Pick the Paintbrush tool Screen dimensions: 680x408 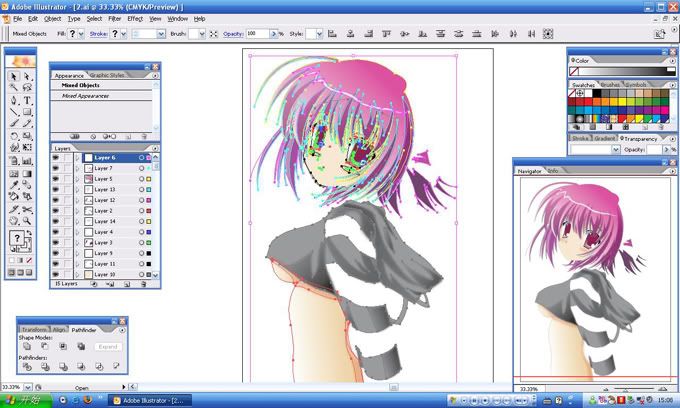[x=14, y=124]
